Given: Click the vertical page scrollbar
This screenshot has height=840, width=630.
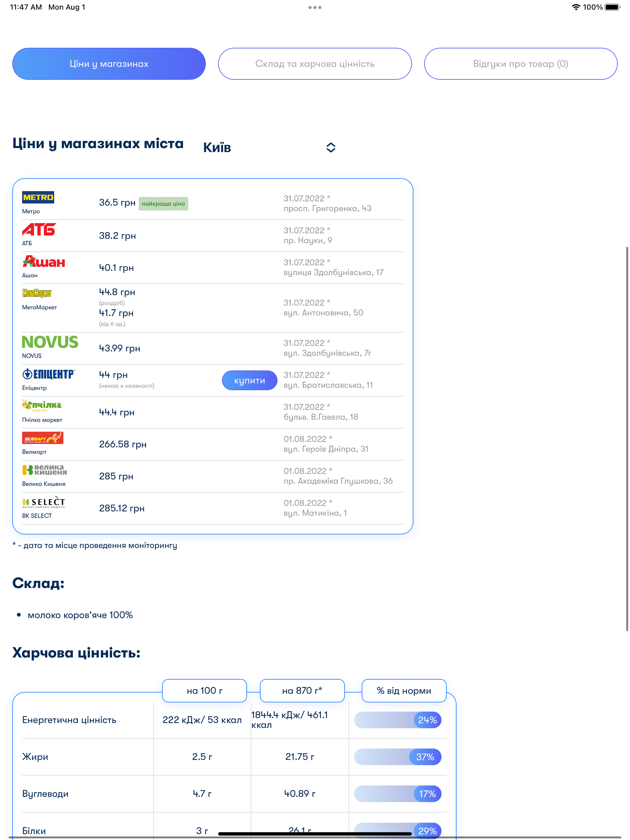Looking at the screenshot, I should click(627, 439).
